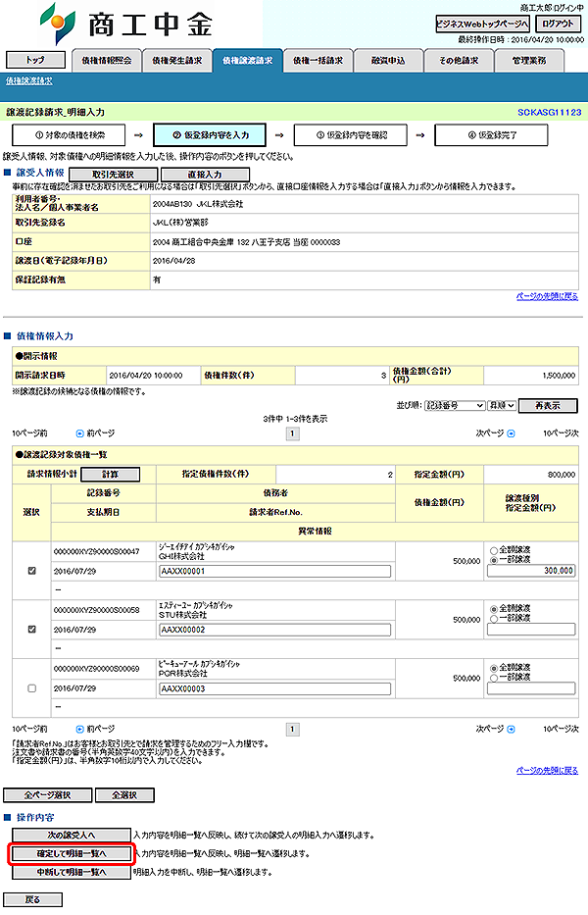Click page number 1 below the claims list
Screen dimensions: 588x915
click(x=292, y=729)
